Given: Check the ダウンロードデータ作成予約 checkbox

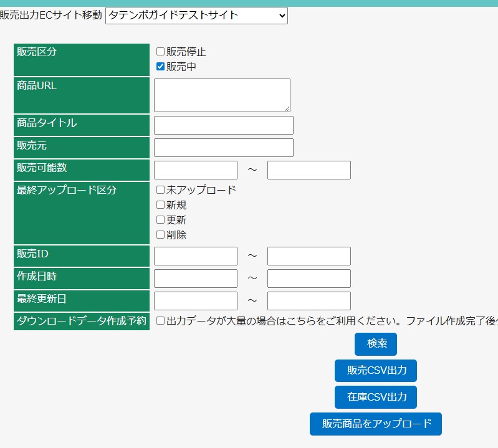Looking at the screenshot, I should pos(160,321).
